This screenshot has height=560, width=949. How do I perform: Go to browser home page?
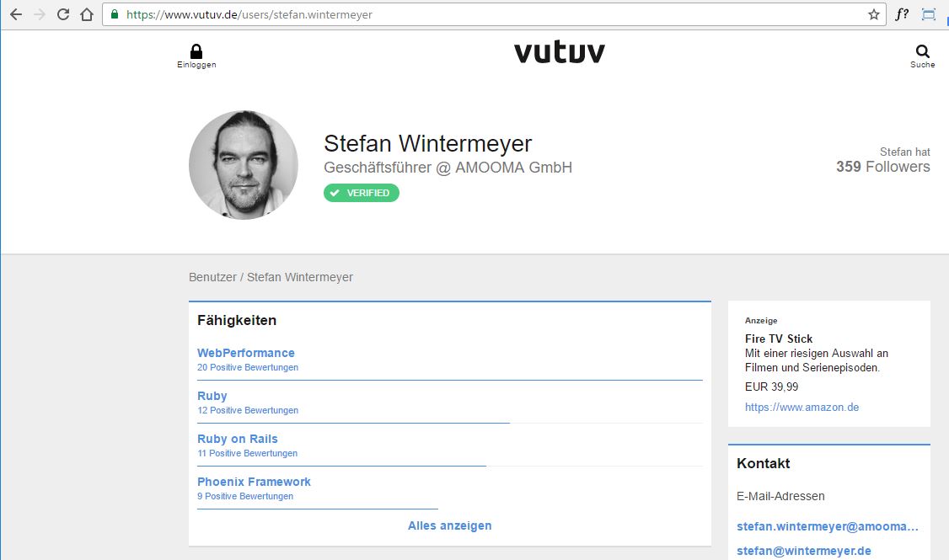tap(86, 14)
